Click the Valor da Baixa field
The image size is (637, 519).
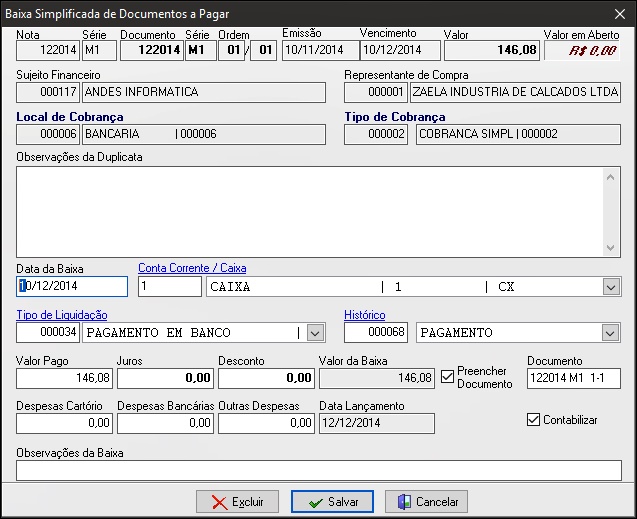point(377,378)
